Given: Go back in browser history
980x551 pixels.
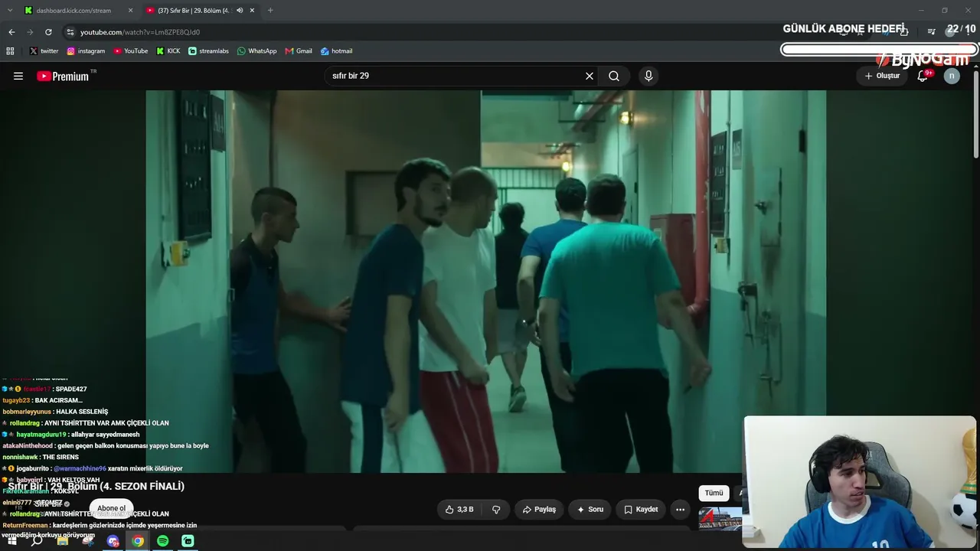Looking at the screenshot, I should click(x=11, y=32).
